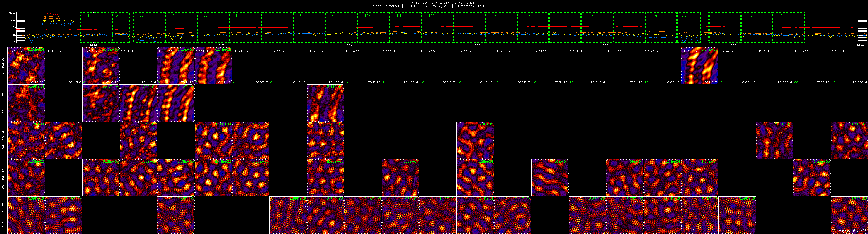Viewport: 868px width, 234px height.
Task: Open the 18:15:36 image in 50.0-100.0 keV row
Action: [26, 215]
